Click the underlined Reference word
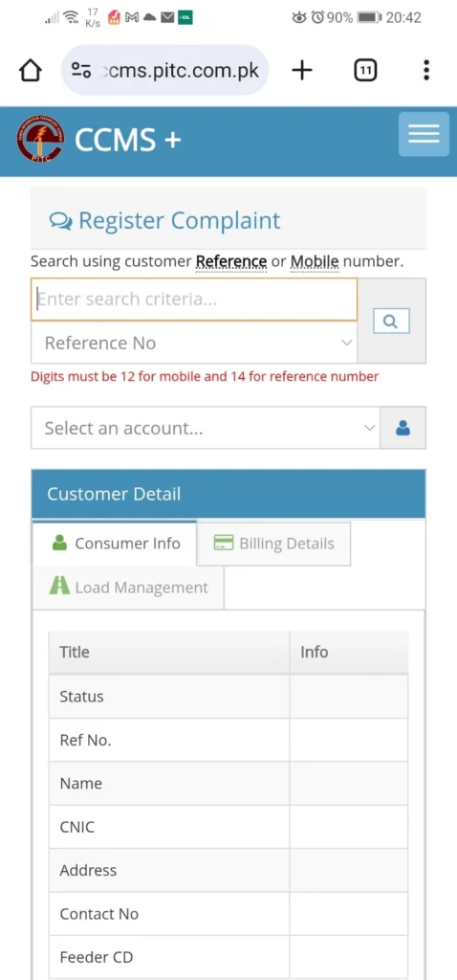The height and width of the screenshot is (980, 457). [x=231, y=261]
